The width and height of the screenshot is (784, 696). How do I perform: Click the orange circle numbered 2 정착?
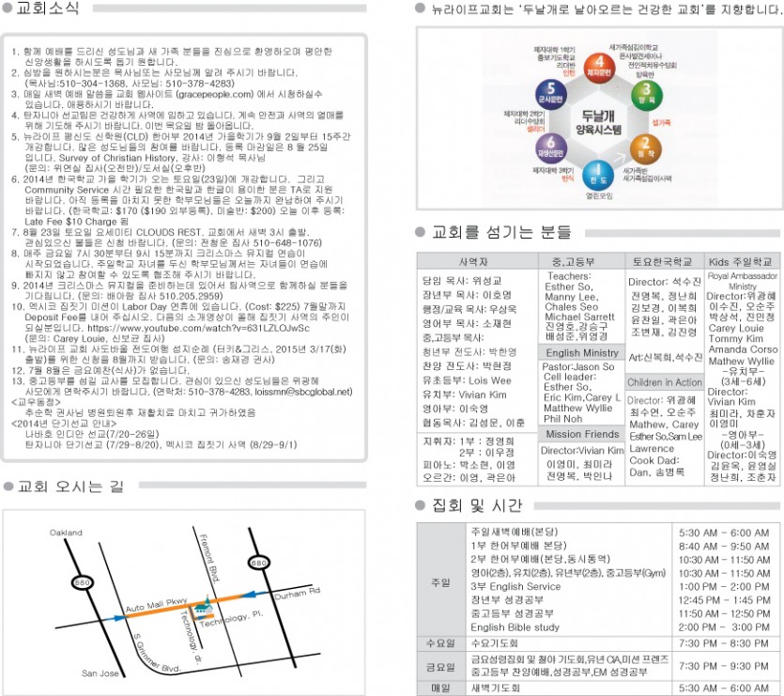click(x=646, y=148)
